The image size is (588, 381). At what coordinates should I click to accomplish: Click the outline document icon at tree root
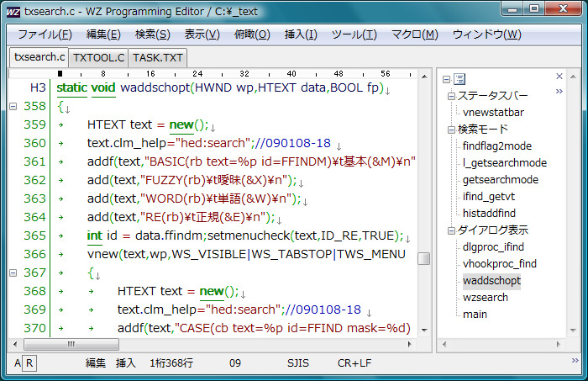point(459,78)
